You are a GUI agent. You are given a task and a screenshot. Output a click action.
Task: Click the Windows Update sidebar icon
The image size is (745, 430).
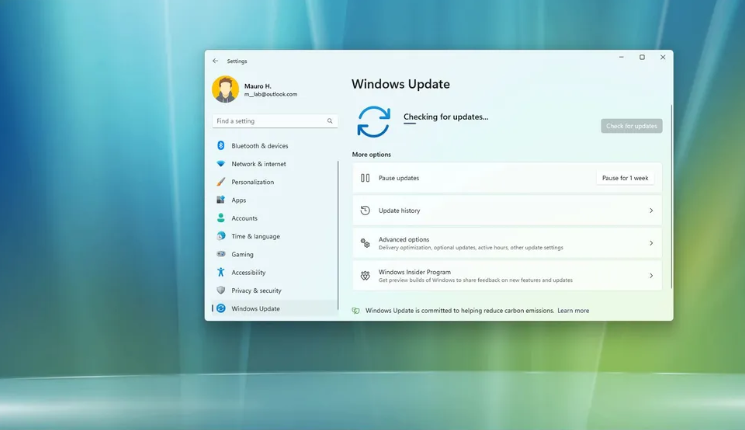(221, 308)
